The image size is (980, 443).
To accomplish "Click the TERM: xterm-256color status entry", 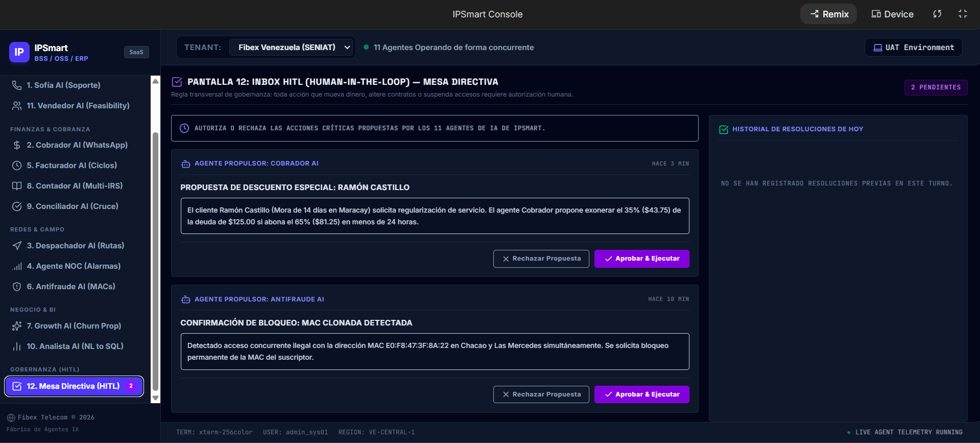I will click(214, 432).
